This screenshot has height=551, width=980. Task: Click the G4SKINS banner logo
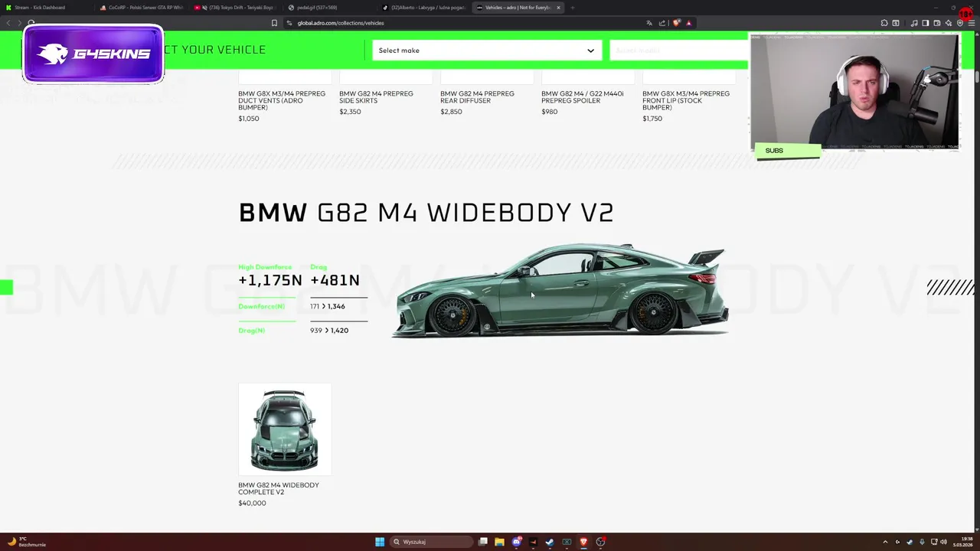pyautogui.click(x=93, y=54)
